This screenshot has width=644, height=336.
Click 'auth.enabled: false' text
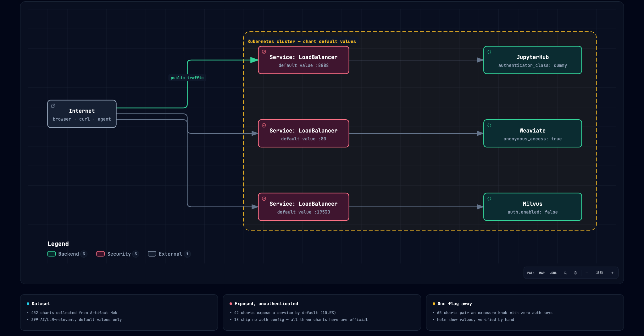click(x=533, y=212)
